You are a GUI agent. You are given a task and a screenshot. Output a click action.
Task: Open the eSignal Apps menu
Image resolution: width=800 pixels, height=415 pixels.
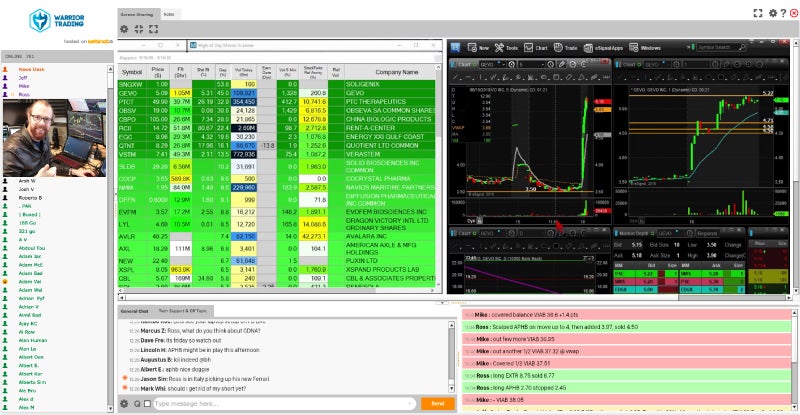603,47
